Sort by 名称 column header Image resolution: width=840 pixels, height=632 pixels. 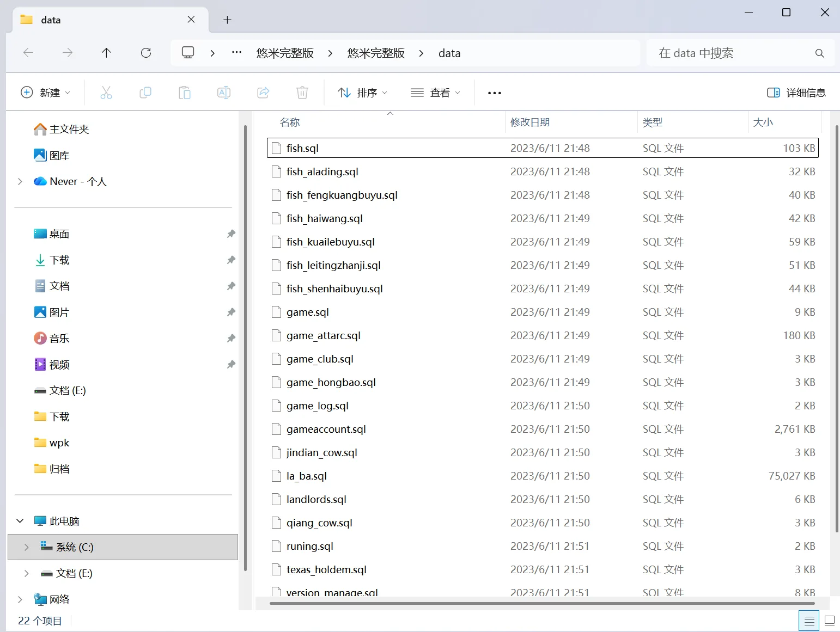tap(290, 122)
